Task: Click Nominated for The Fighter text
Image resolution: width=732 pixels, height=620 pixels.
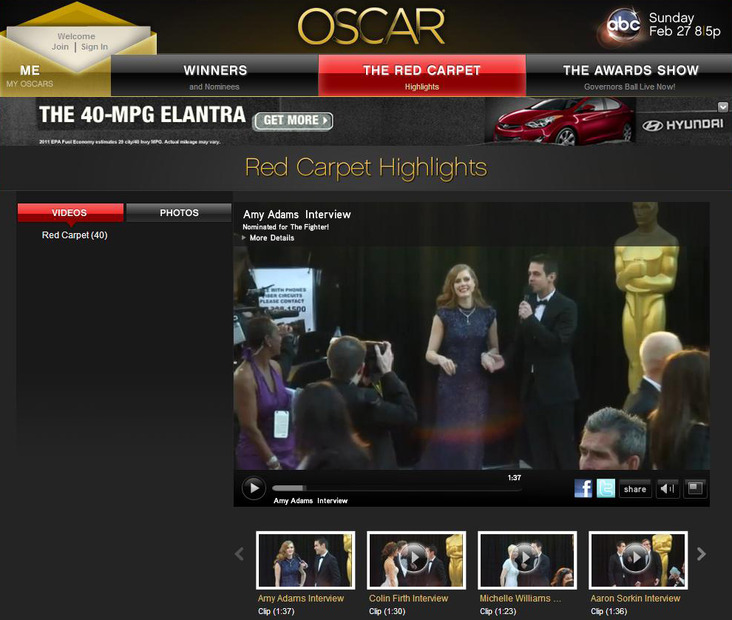Action: coord(286,227)
